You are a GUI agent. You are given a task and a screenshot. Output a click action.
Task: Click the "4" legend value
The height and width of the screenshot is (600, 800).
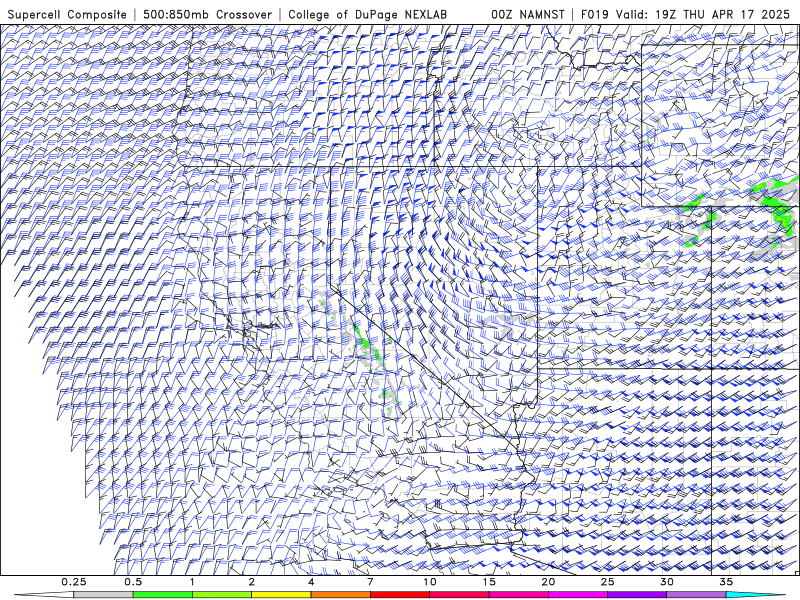(311, 582)
